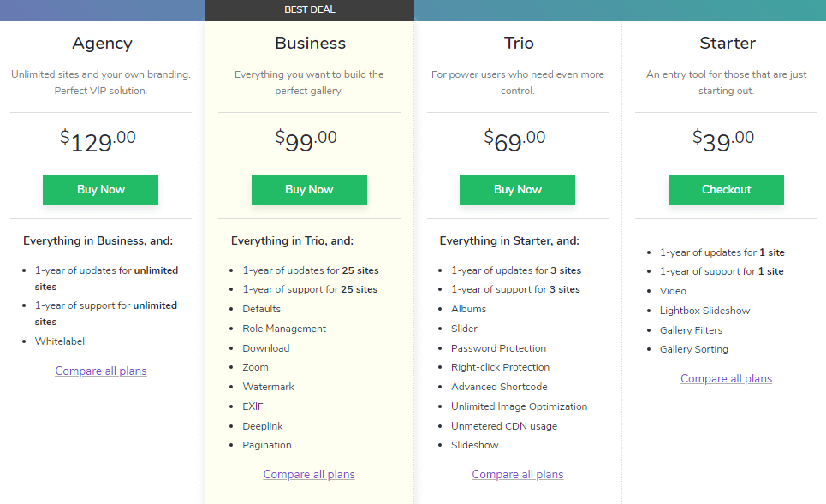Viewport: 826px width, 504px height.
Task: Click Compare all plans in Starter column
Action: click(x=726, y=378)
